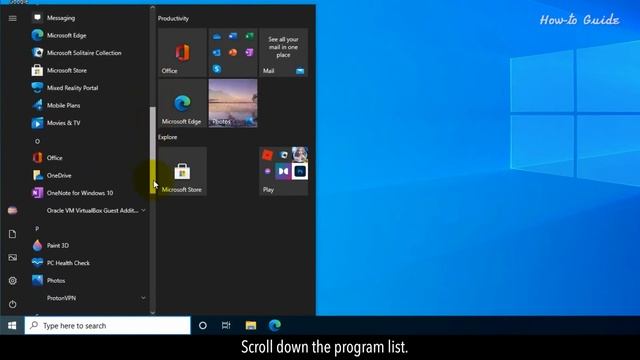
Task: Jump to letter O section header
Action: coord(37,141)
